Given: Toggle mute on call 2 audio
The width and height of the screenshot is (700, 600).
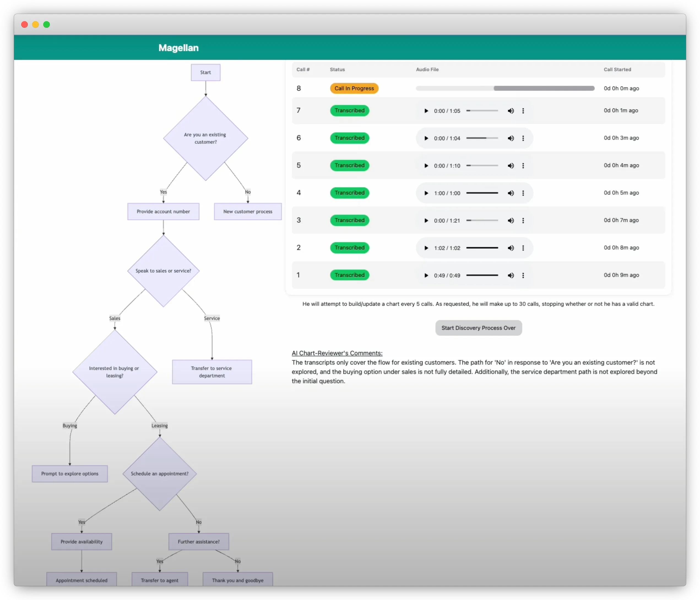Looking at the screenshot, I should coord(511,248).
